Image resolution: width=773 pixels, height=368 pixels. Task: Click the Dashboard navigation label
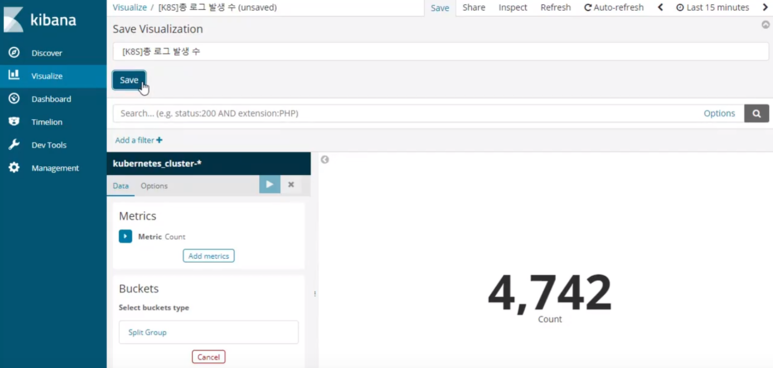[51, 99]
